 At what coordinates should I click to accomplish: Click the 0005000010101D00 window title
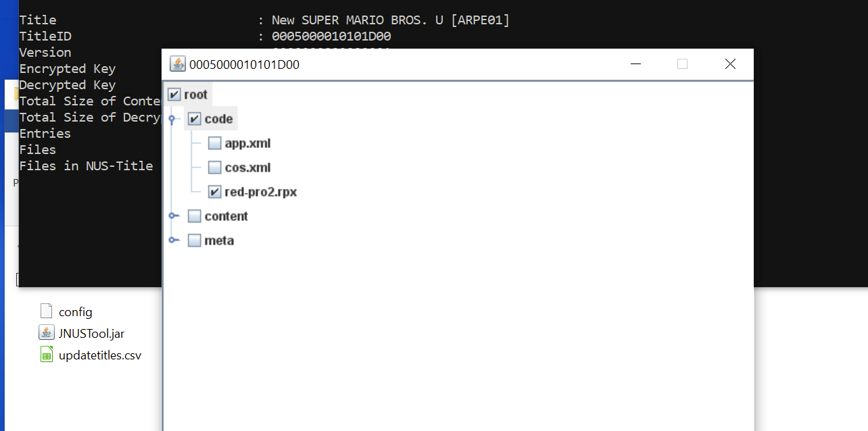click(x=244, y=65)
